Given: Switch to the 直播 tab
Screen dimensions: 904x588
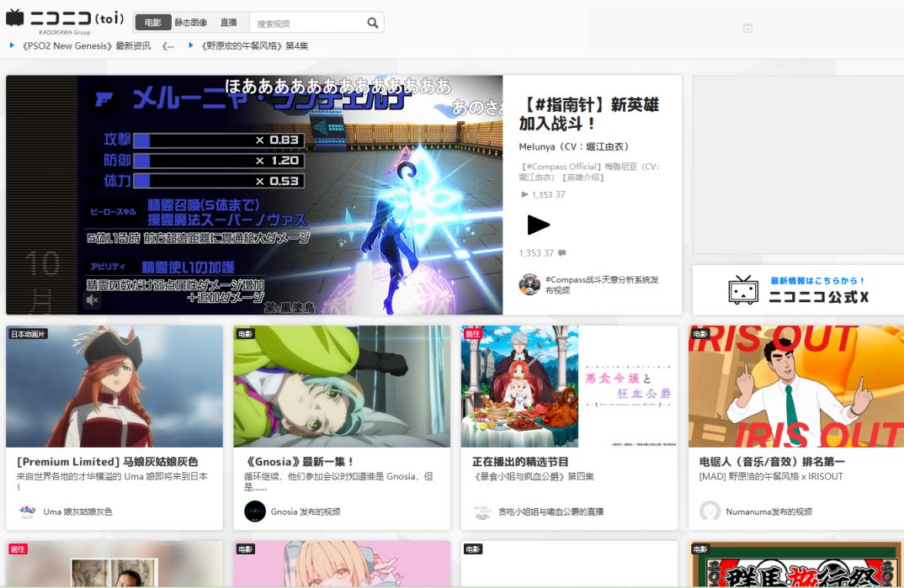Looking at the screenshot, I should [x=228, y=23].
